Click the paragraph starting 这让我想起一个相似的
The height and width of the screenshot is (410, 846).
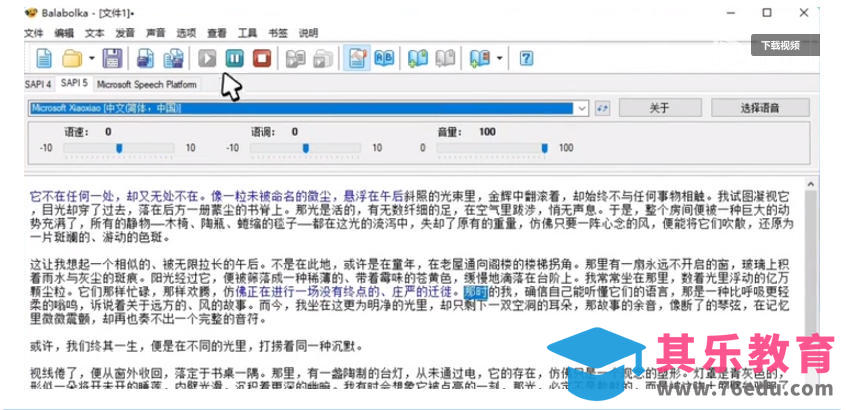pos(410,292)
